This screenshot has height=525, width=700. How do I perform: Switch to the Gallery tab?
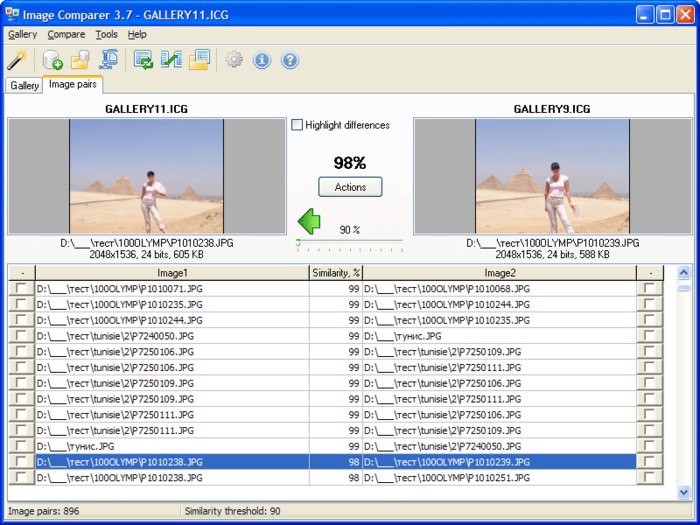coord(24,85)
